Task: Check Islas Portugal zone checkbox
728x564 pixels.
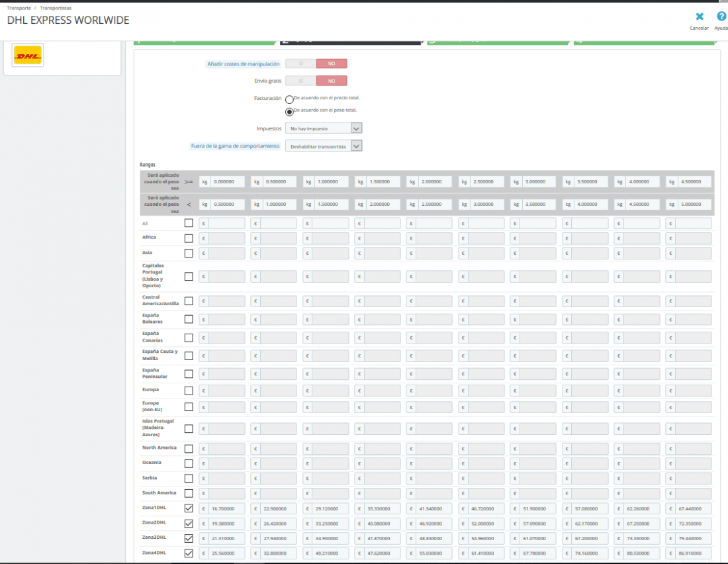Action: [x=189, y=429]
